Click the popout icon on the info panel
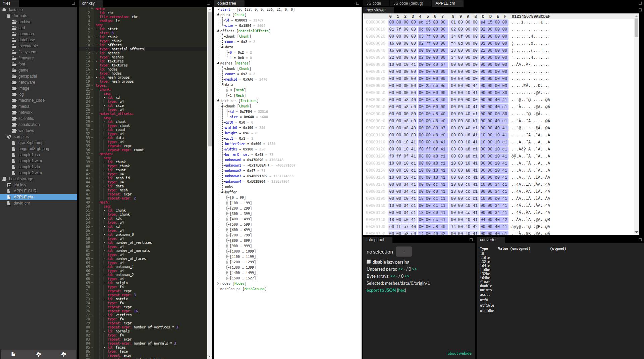Image resolution: width=644 pixels, height=359 pixels. 471,240
